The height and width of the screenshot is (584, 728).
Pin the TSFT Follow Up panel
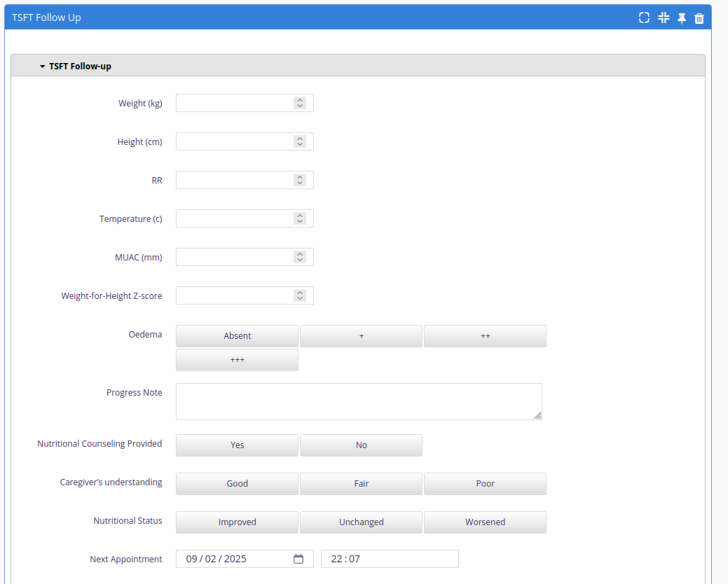682,18
